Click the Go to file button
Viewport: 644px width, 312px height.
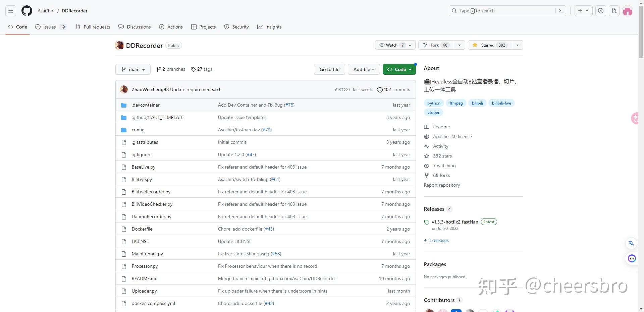(x=329, y=69)
